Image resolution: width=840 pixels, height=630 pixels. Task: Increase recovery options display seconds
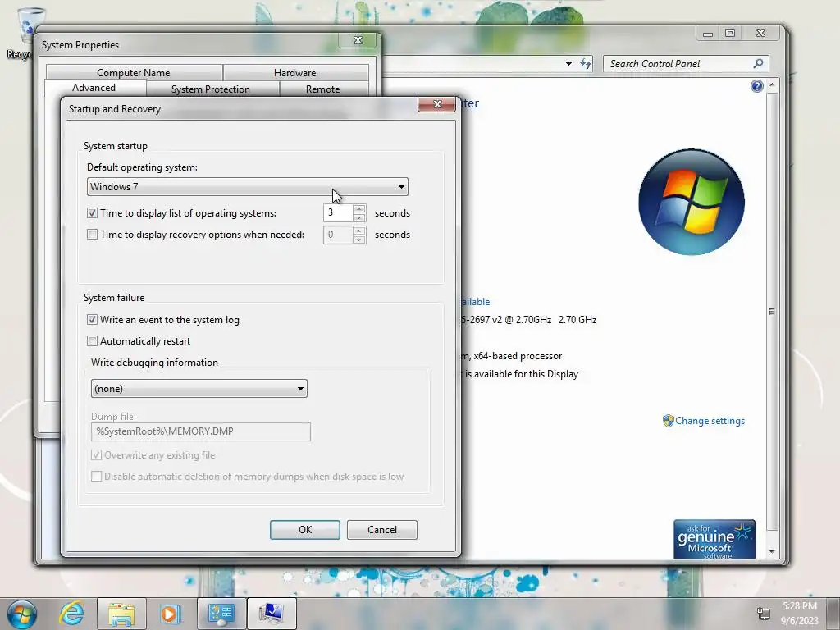tap(359, 230)
